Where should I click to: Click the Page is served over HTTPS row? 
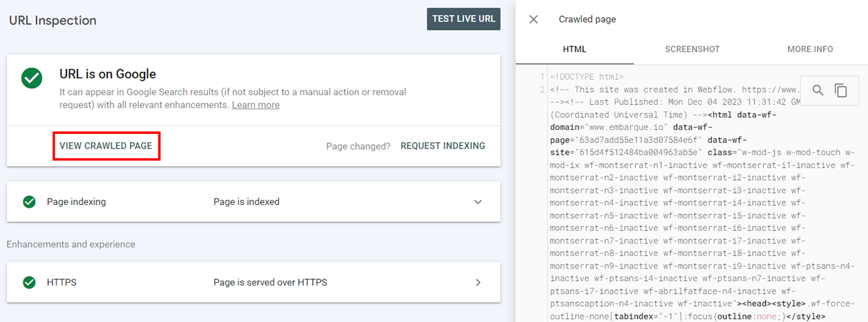(x=253, y=282)
